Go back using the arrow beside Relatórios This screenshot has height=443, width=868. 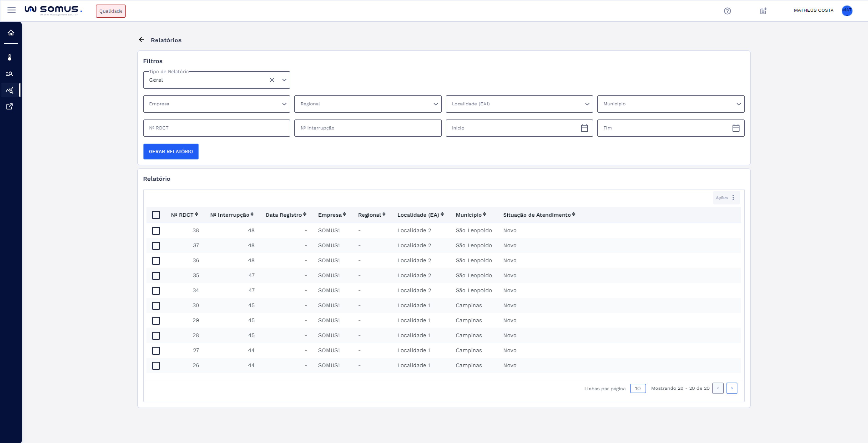tap(141, 40)
